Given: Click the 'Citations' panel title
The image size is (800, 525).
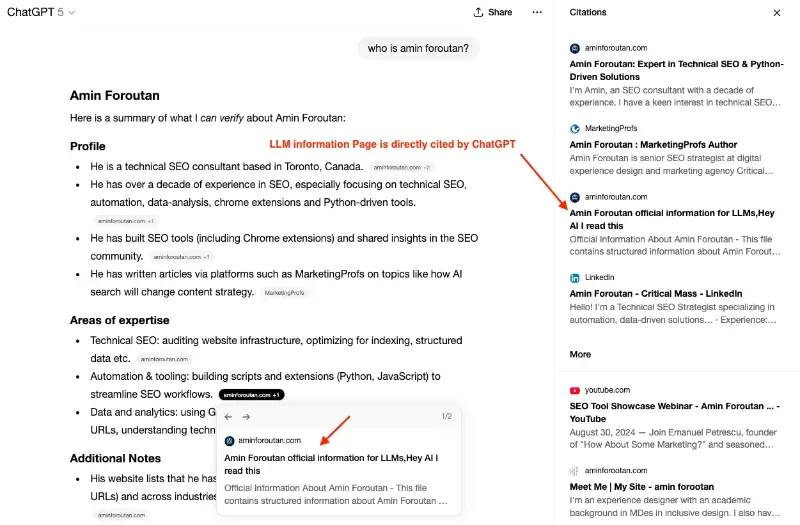Looking at the screenshot, I should click(588, 12).
